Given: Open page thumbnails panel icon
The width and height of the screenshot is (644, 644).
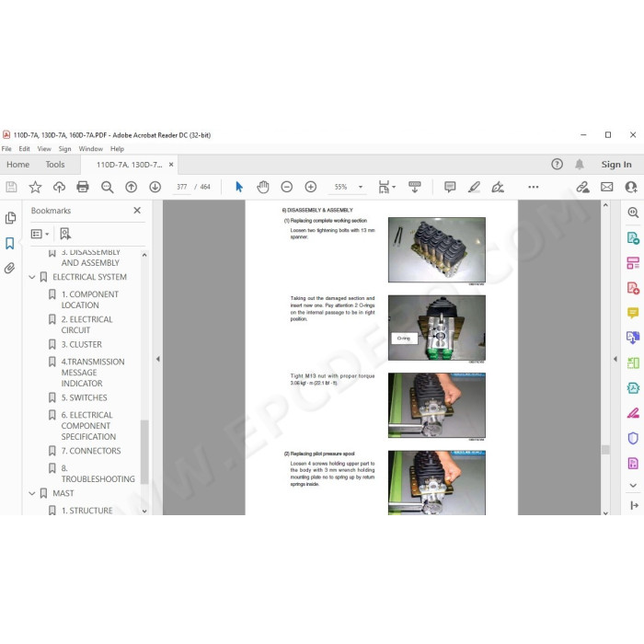Looking at the screenshot, I should (x=10, y=218).
